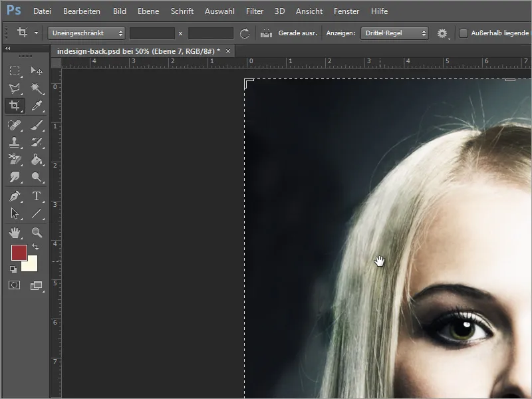The width and height of the screenshot is (532, 399).
Task: Click the crop width input field
Action: click(152, 33)
